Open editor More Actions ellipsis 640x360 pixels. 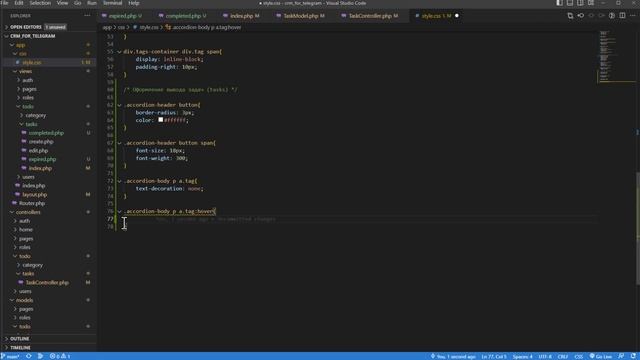(633, 16)
